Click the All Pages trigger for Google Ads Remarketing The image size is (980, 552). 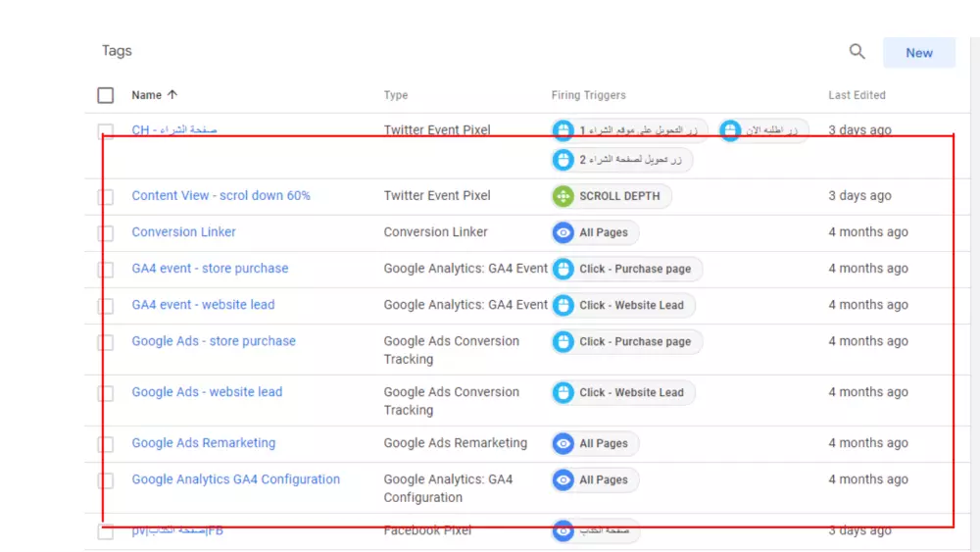coord(595,443)
